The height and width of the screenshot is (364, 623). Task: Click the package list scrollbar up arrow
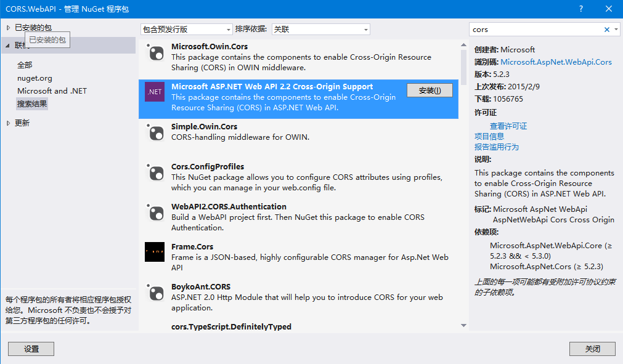pyautogui.click(x=463, y=45)
